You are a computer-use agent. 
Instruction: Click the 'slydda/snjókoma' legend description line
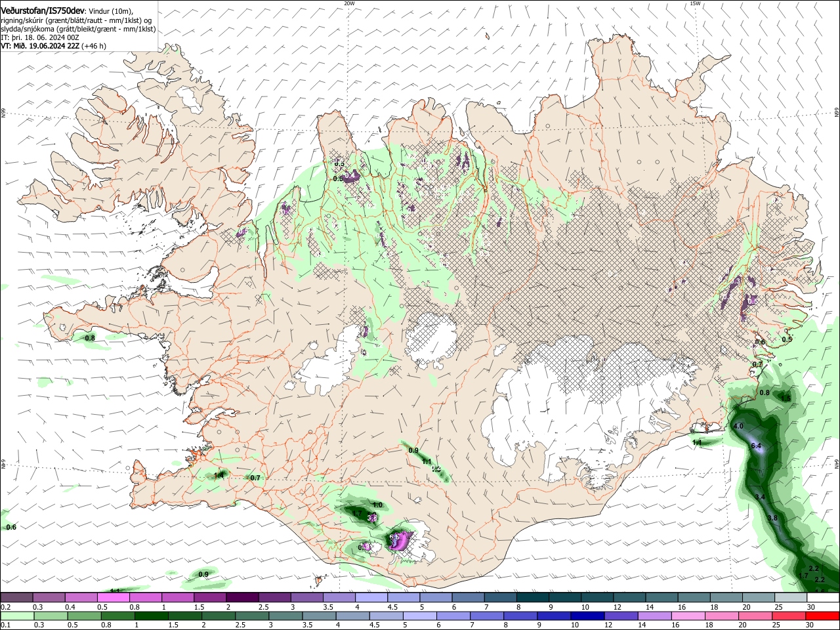pos(78,29)
